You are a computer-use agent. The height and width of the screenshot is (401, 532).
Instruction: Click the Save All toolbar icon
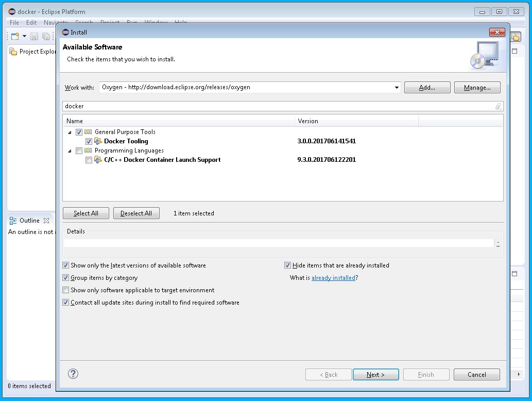point(46,36)
